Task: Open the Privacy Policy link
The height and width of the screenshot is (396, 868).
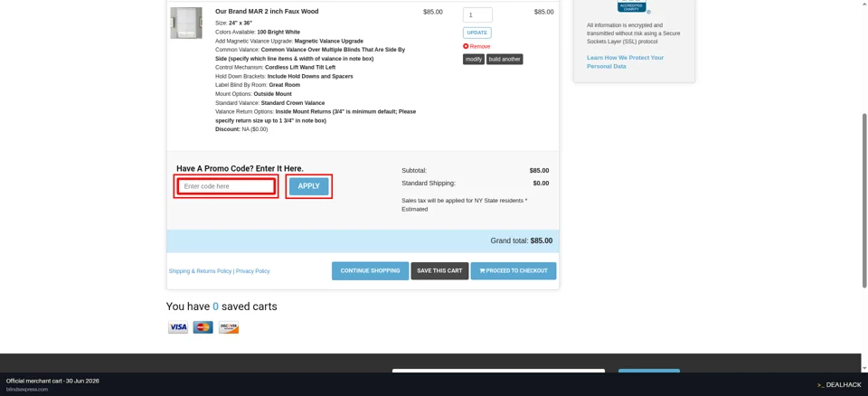Action: [252, 271]
